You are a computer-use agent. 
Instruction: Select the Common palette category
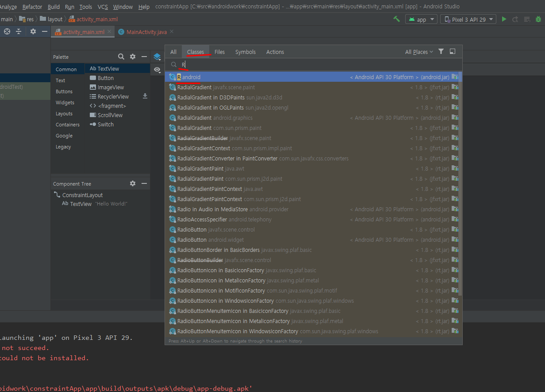[68, 69]
